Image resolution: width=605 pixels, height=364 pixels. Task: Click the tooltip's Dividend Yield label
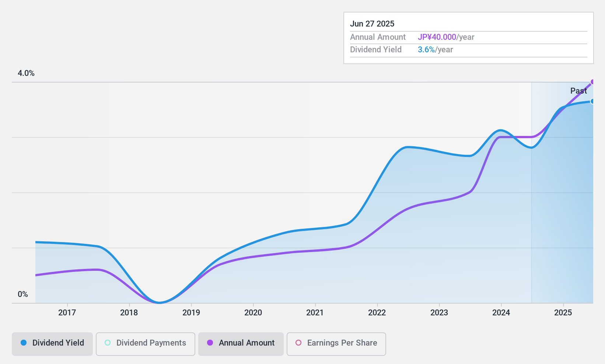(x=376, y=50)
